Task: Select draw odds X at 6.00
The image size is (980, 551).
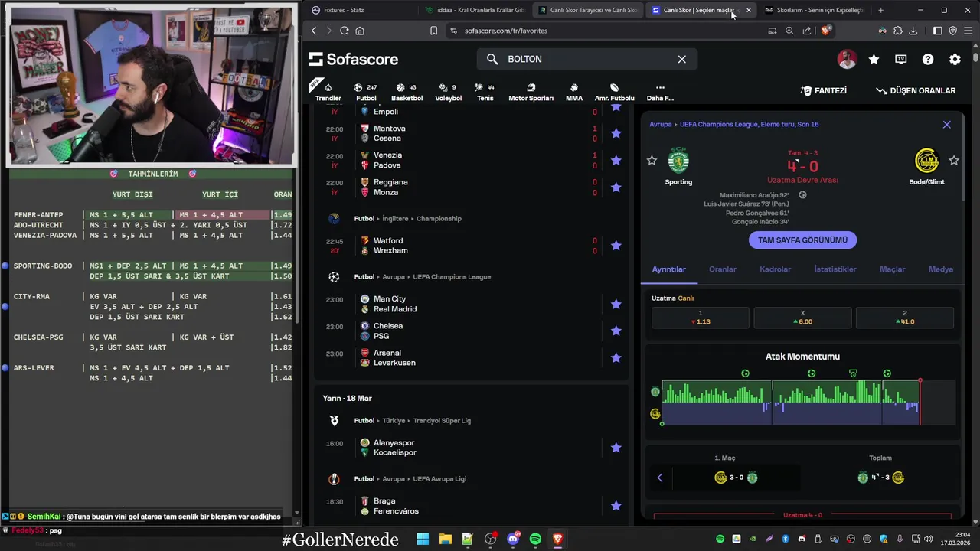Action: click(x=802, y=318)
